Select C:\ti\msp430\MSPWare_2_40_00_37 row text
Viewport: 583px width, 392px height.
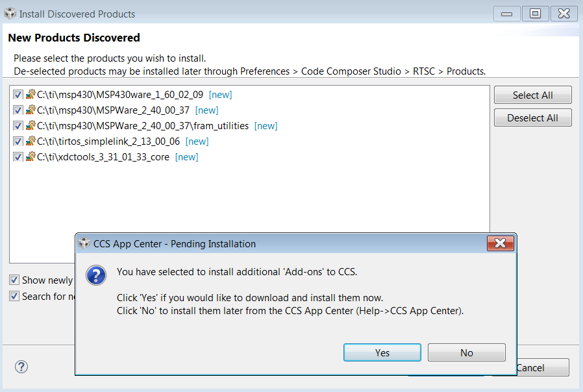114,110
